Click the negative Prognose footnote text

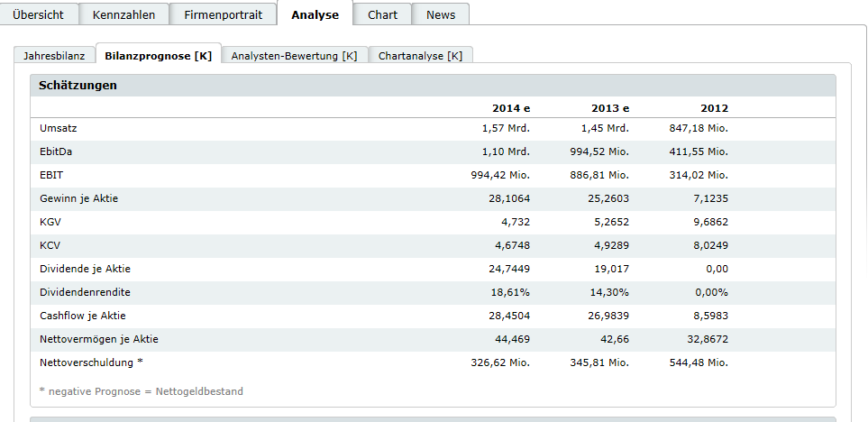point(142,391)
